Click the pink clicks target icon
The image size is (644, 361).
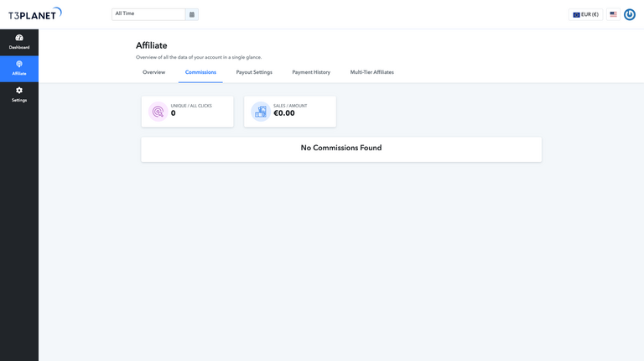tap(158, 112)
